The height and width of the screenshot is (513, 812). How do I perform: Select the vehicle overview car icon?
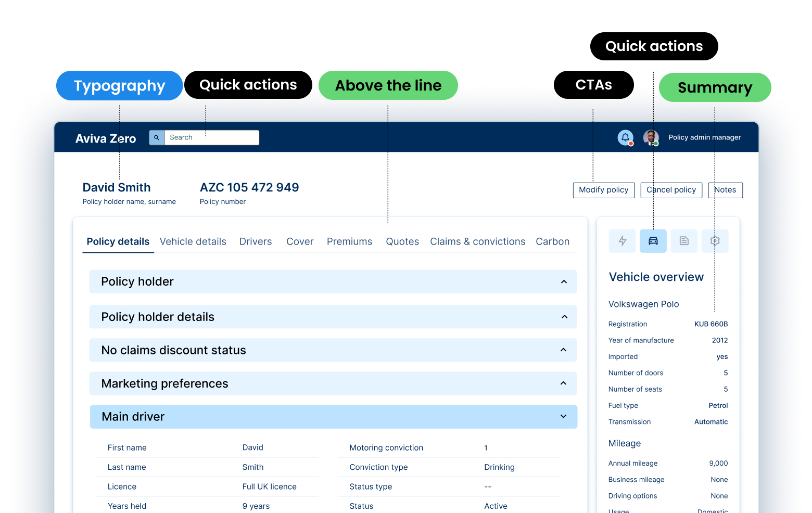click(x=653, y=241)
